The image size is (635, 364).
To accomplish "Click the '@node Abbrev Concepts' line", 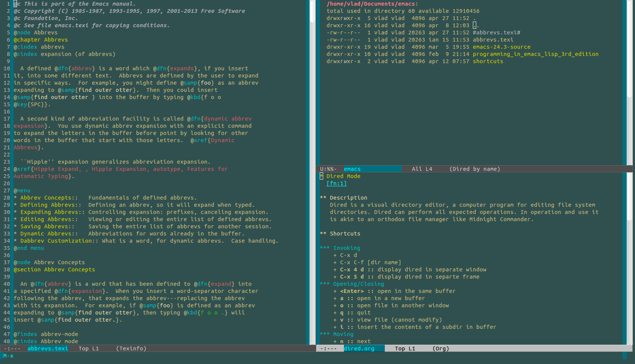I will 49,262.
